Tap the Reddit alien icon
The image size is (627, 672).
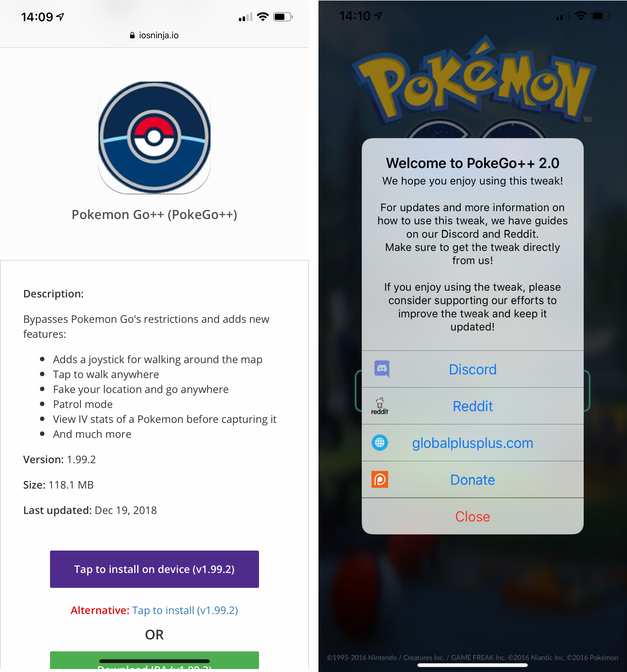click(380, 406)
